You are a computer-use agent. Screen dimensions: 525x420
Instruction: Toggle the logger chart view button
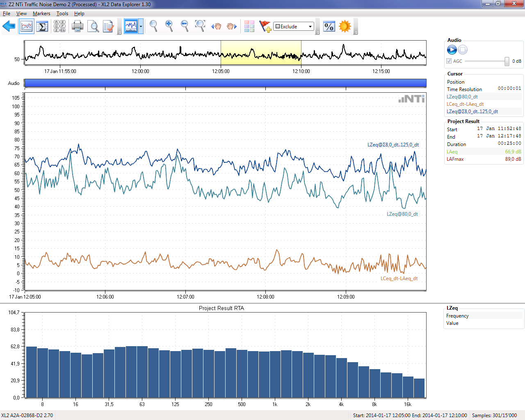tap(27, 27)
